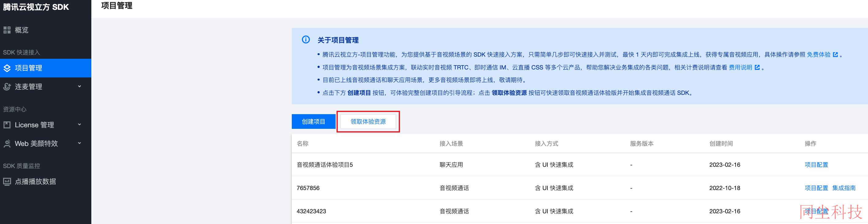Viewport: 868px width, 224px height.
Task: Click SDK 质量监控 section label
Action: click(x=21, y=166)
